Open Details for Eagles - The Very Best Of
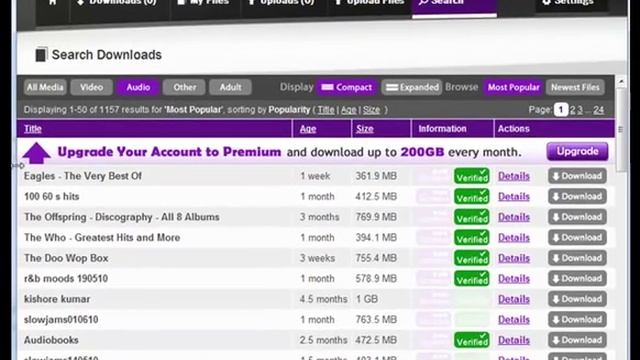 [513, 176]
